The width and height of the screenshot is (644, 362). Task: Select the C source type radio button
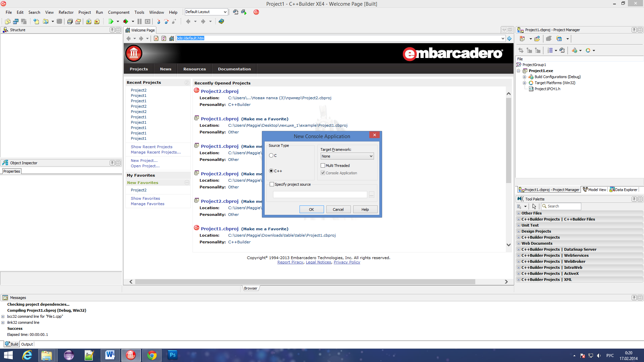pos(271,156)
